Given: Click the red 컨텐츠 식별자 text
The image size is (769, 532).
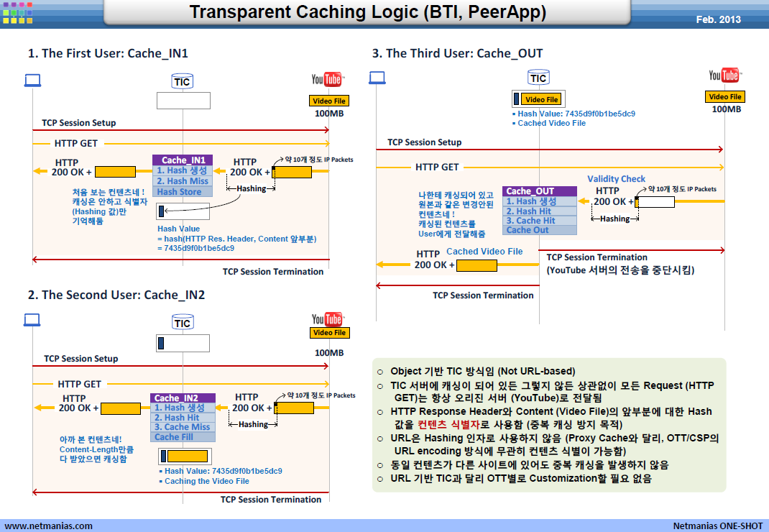Looking at the screenshot, I should point(448,424).
